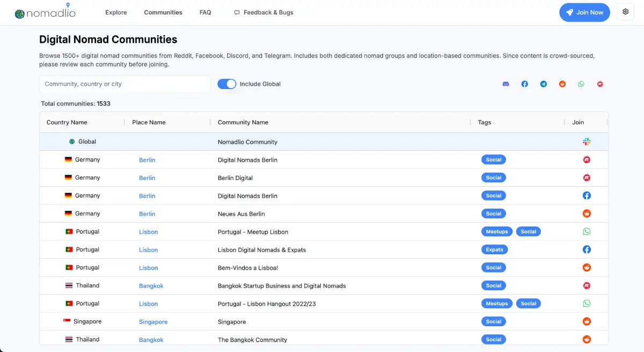Select Portugal - Lisbon Hangout 2022/23 name
This screenshot has height=352, width=644.
[x=267, y=304]
